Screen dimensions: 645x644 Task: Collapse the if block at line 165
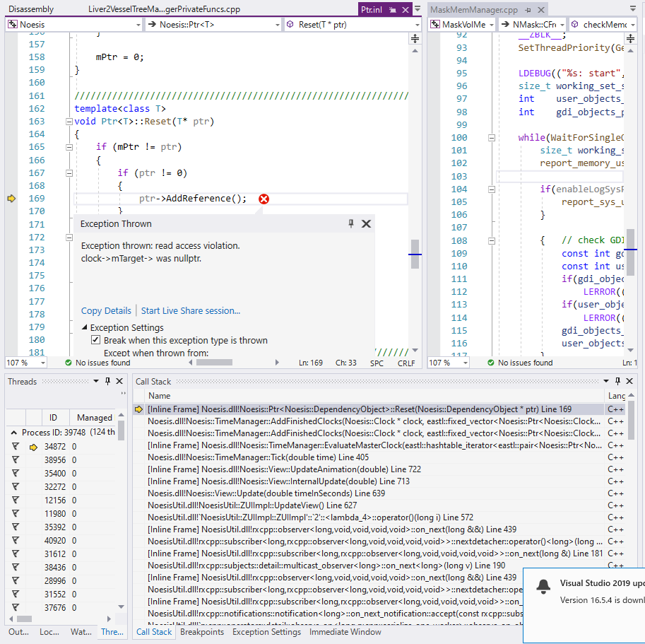point(69,147)
